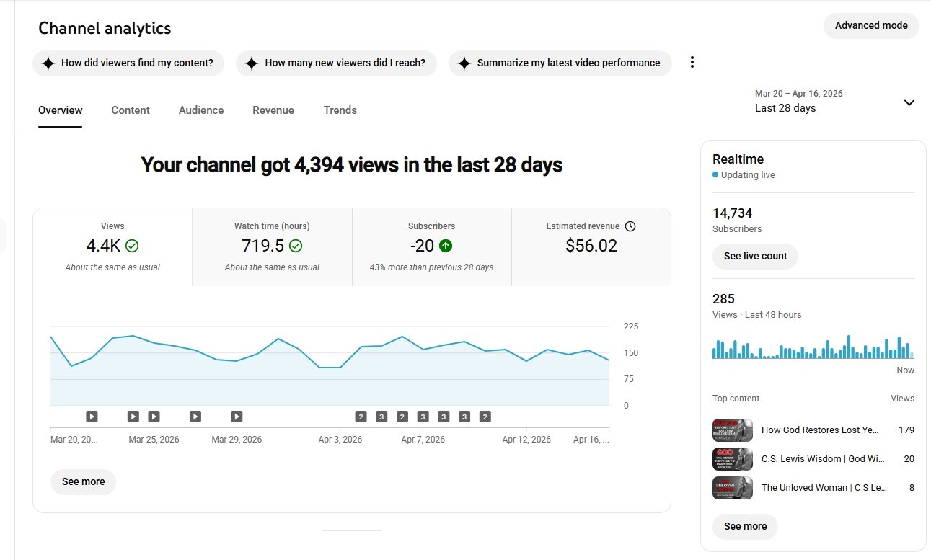Click the How did viewers find my content chip

pos(128,63)
